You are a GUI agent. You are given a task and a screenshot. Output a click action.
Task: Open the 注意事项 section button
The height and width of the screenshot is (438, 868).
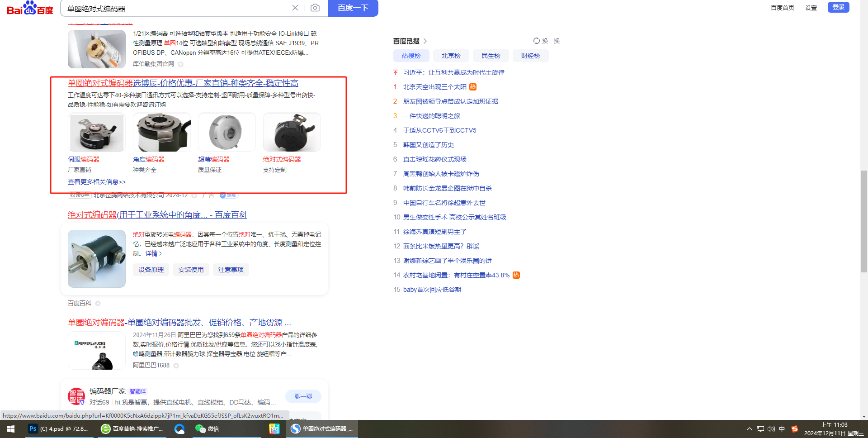point(231,270)
